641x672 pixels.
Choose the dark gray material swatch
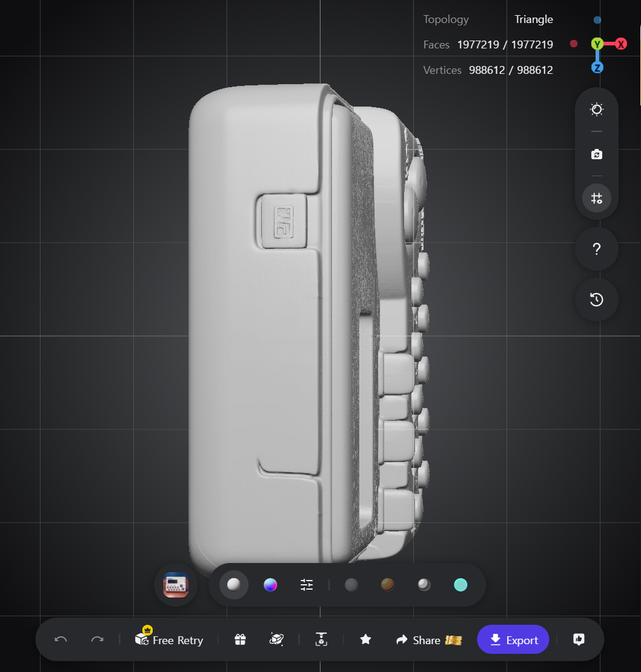tap(351, 585)
